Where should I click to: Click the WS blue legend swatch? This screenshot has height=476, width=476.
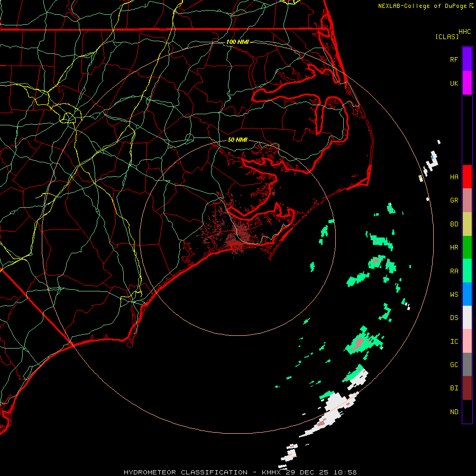click(467, 294)
